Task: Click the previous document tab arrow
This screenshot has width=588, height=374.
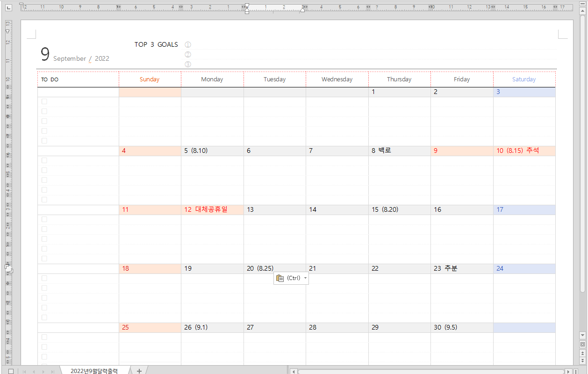Action: (33, 371)
